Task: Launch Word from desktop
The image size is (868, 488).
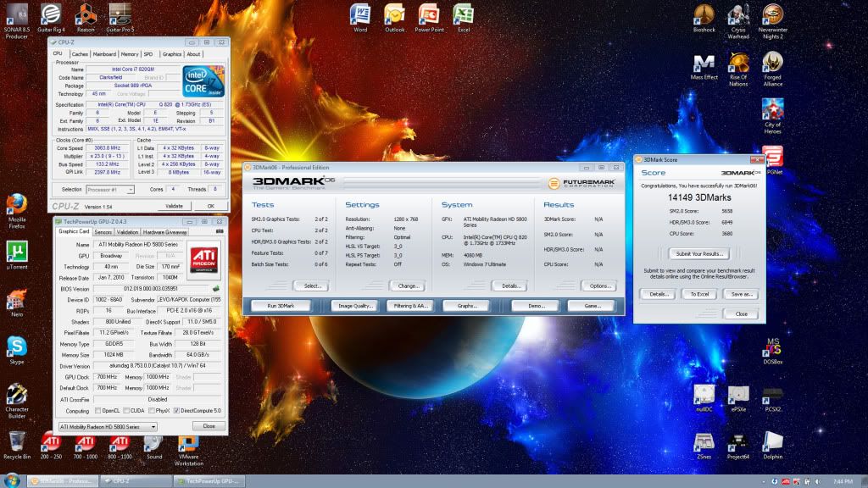Action: pyautogui.click(x=360, y=18)
